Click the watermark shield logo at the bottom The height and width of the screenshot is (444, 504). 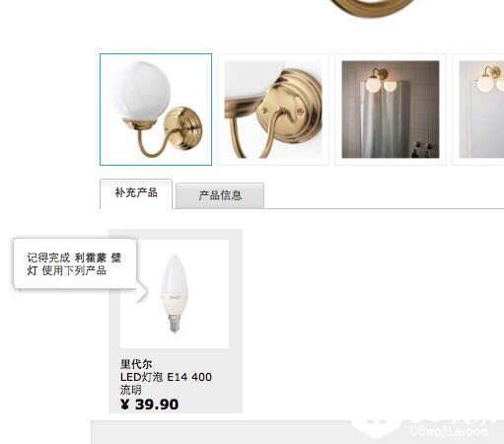point(376,428)
